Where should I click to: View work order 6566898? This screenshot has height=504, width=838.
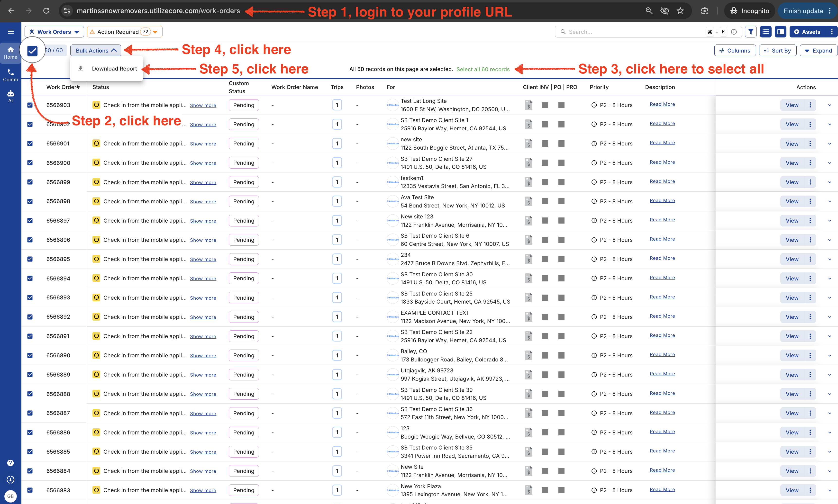coord(792,201)
